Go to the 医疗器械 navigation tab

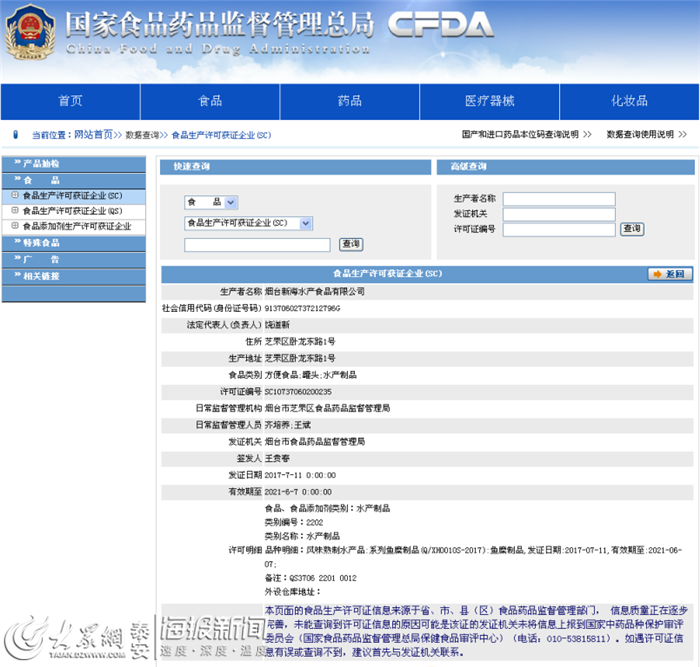(489, 101)
